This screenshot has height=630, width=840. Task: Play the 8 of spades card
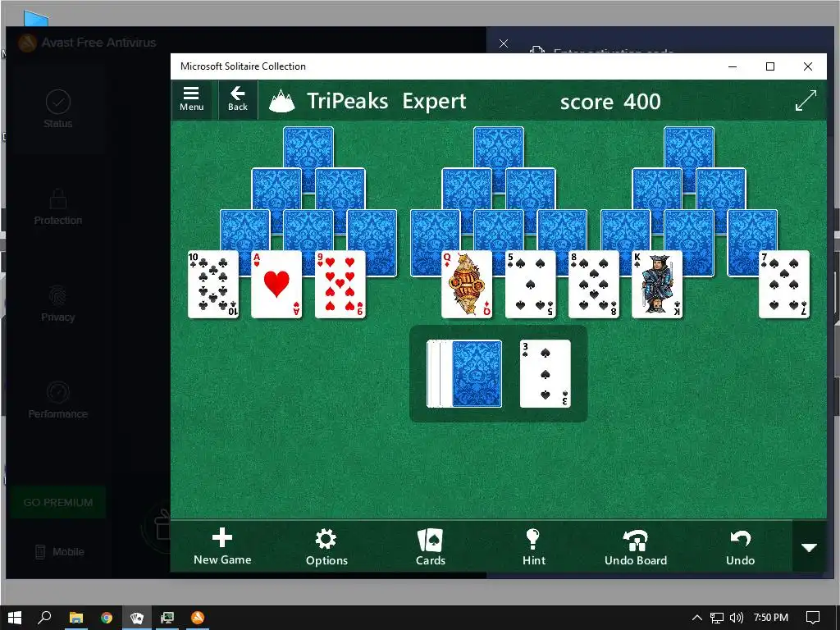tap(594, 285)
